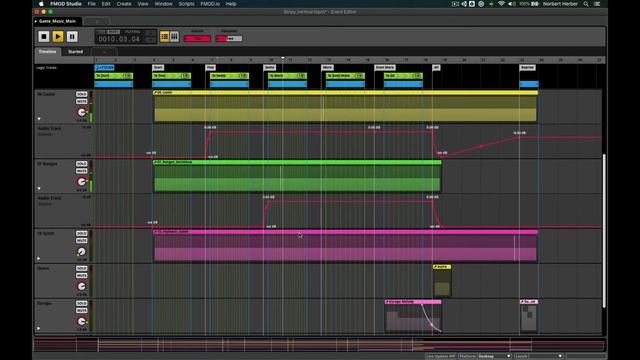Mute the Drums track
The image size is (640, 360).
(82, 276)
